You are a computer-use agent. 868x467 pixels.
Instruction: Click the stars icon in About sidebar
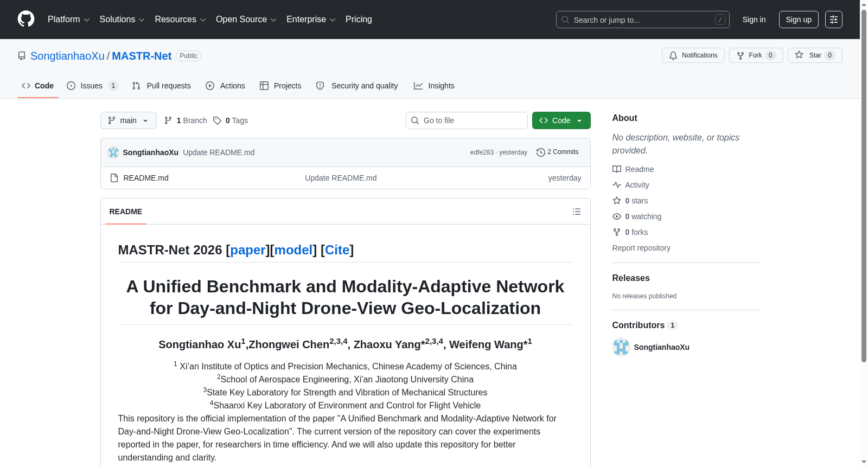617,201
